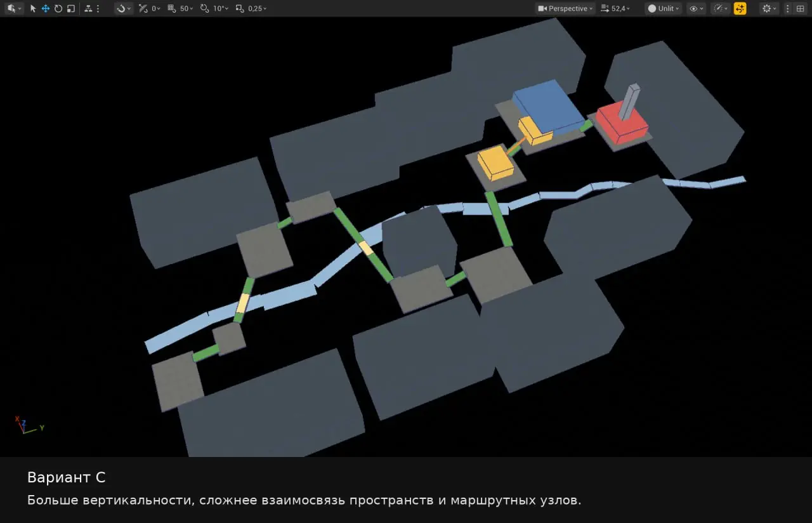Activate the Scale tool
This screenshot has height=523, width=812.
point(71,9)
